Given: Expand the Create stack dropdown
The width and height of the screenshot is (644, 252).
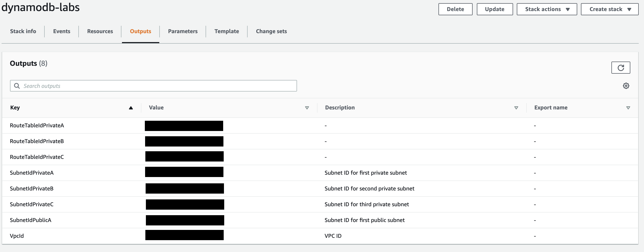Looking at the screenshot, I should coord(610,9).
